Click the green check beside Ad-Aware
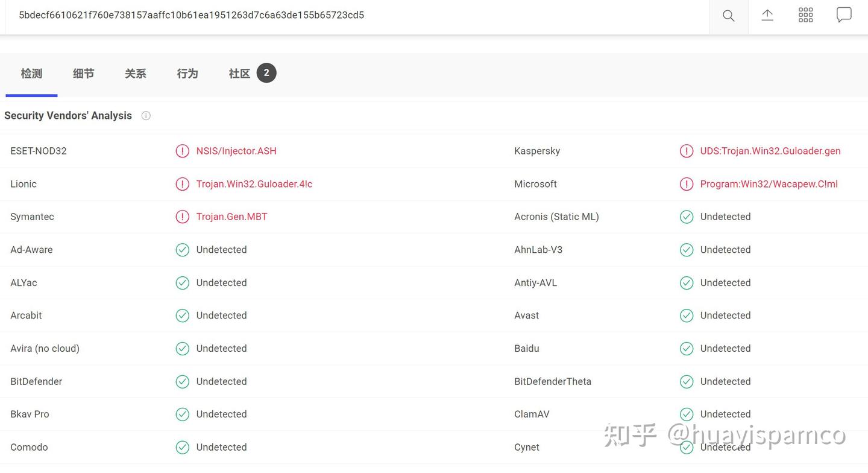The width and height of the screenshot is (868, 473). click(x=183, y=249)
